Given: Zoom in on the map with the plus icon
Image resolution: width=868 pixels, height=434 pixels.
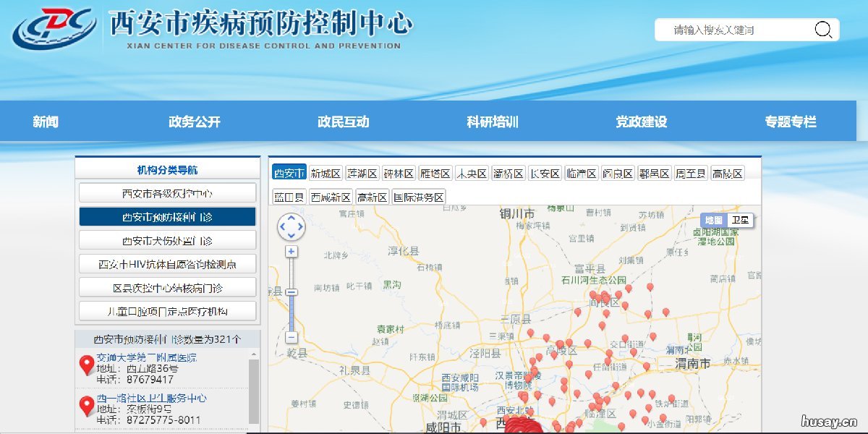Looking at the screenshot, I should (291, 252).
